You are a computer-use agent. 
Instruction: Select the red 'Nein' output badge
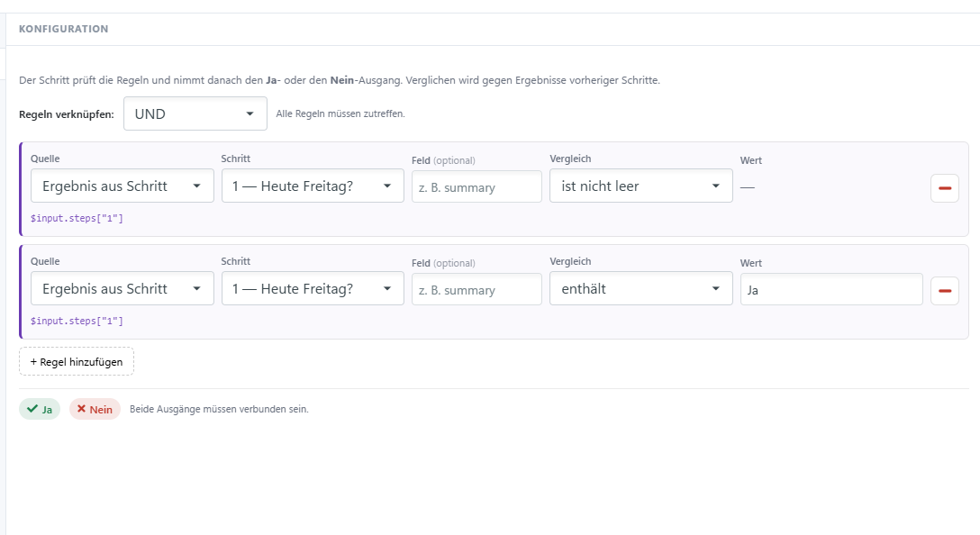click(x=95, y=410)
